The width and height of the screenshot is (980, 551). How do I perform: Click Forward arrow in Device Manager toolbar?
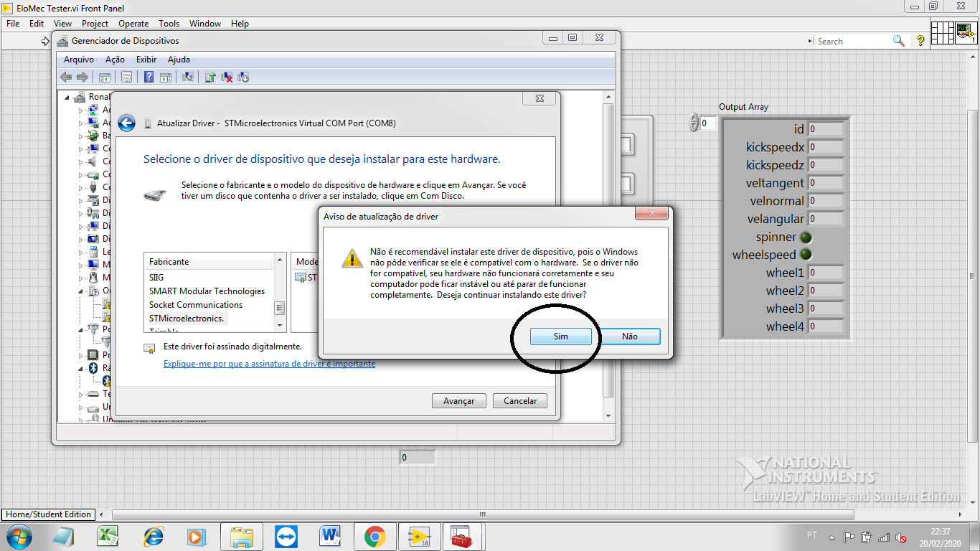coord(83,77)
